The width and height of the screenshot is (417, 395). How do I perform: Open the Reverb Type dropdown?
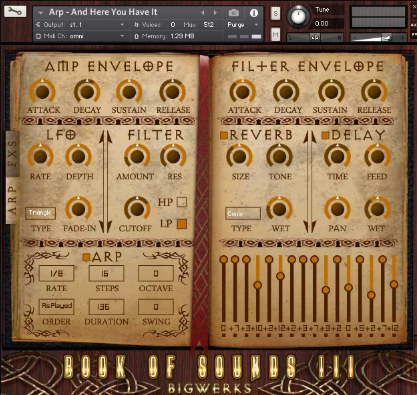(243, 213)
